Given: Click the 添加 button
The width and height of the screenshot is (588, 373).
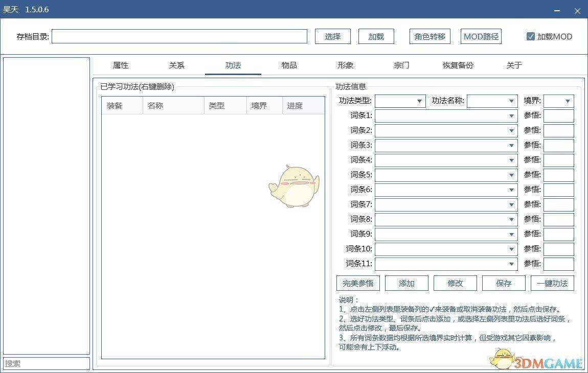Looking at the screenshot, I should [x=406, y=283].
